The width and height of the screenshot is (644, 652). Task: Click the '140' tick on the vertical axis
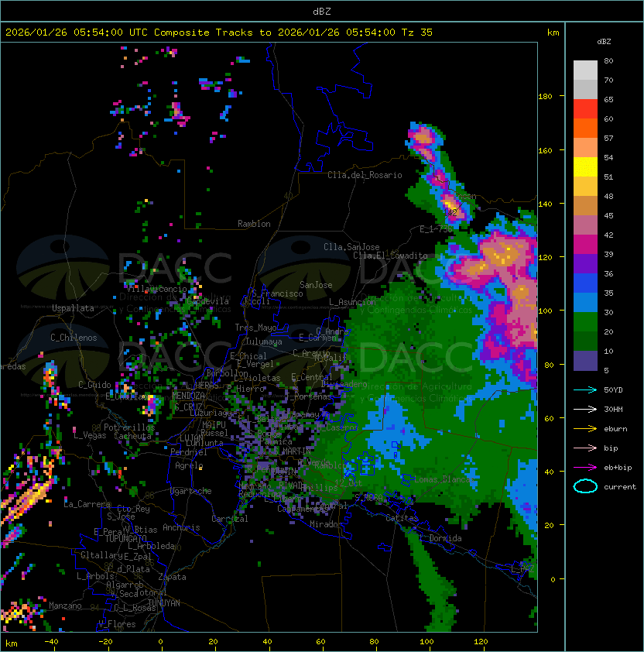coord(545,204)
